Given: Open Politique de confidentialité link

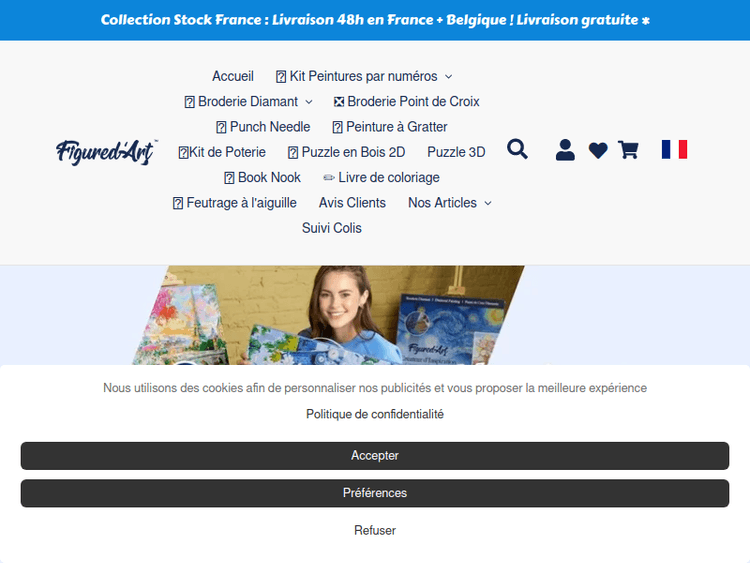Looking at the screenshot, I should (x=375, y=414).
